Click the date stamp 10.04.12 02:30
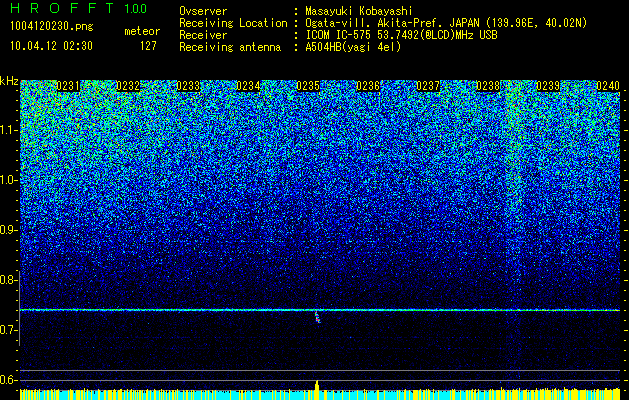 pos(51,46)
